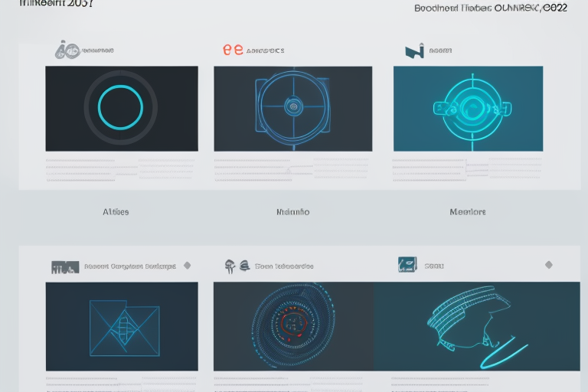Select the "Mainño" label under middle card

292,212
